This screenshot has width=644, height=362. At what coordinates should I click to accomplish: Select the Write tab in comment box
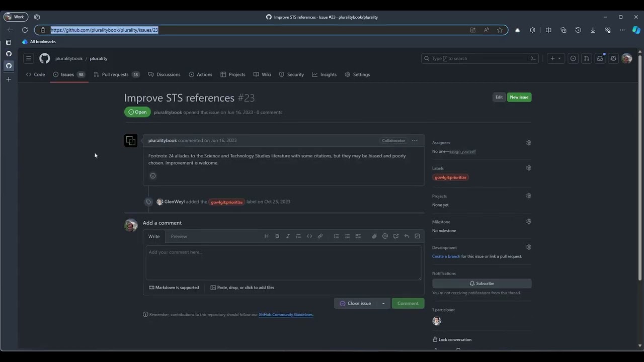(154, 236)
